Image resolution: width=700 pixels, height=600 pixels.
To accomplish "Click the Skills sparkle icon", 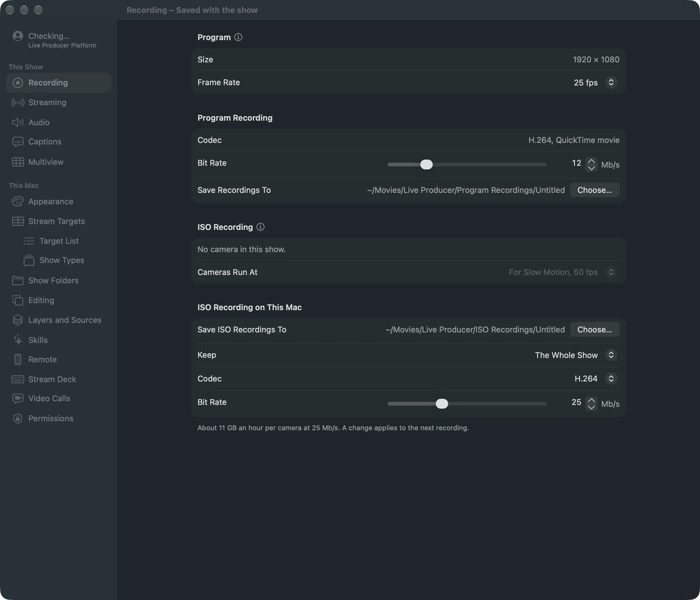I will (x=18, y=340).
